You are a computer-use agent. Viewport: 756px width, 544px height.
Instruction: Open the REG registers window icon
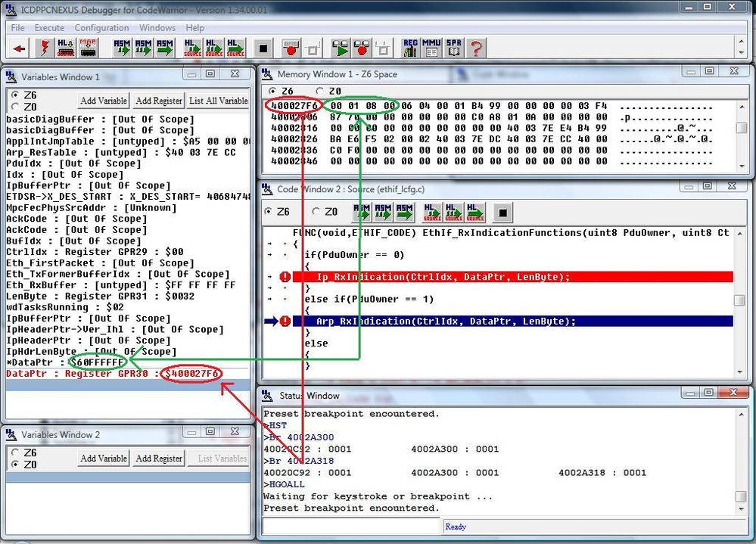(x=410, y=48)
